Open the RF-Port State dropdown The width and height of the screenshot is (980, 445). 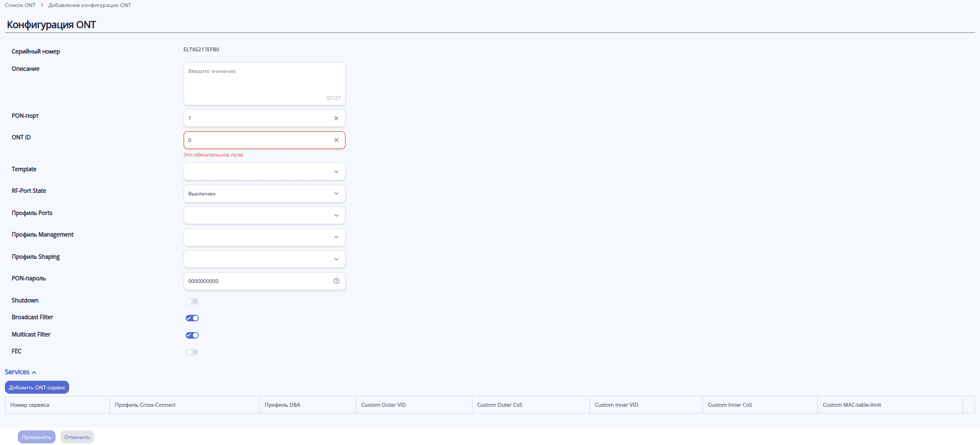tap(265, 193)
